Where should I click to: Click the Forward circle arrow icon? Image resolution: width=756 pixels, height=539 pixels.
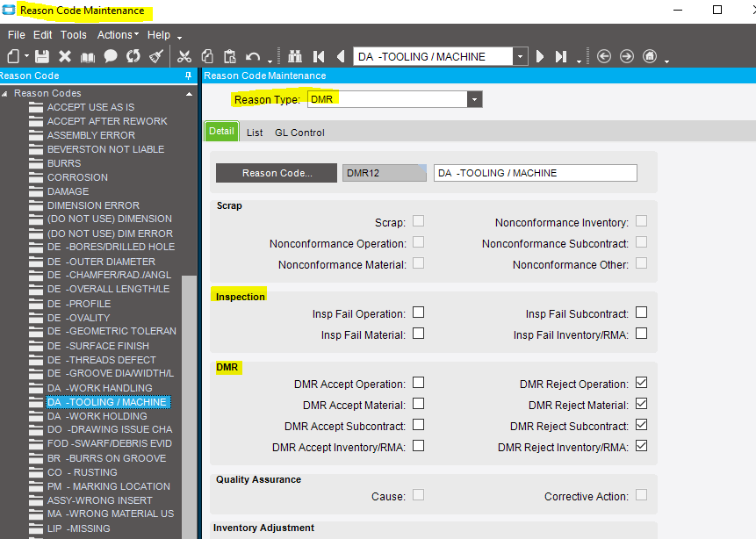coord(627,56)
